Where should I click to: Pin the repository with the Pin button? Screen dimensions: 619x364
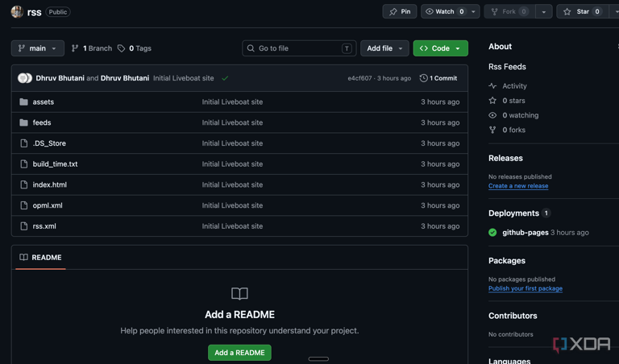[400, 11]
